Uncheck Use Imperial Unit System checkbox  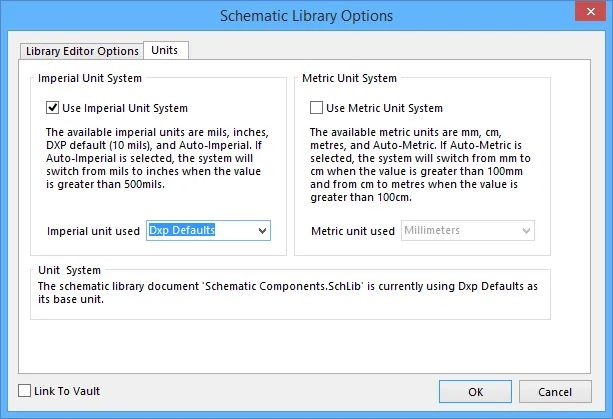(52, 107)
